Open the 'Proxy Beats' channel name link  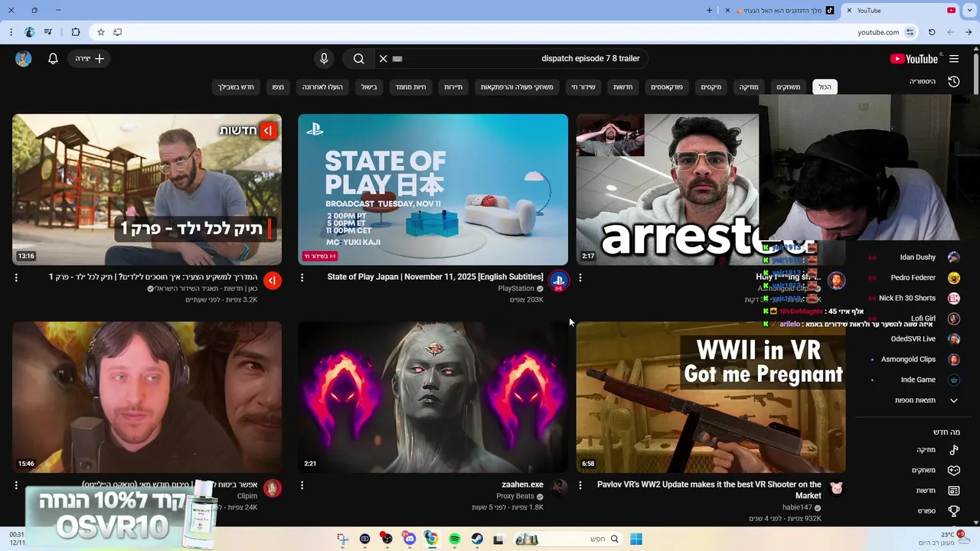(515, 496)
